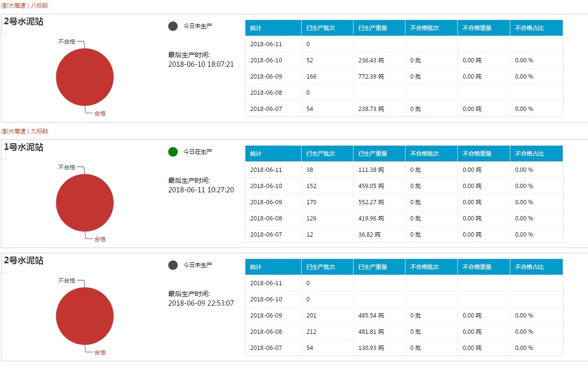This screenshot has width=588, height=368.
Task: Click the red pie chart for 1号水泥站
Action: 85,203
